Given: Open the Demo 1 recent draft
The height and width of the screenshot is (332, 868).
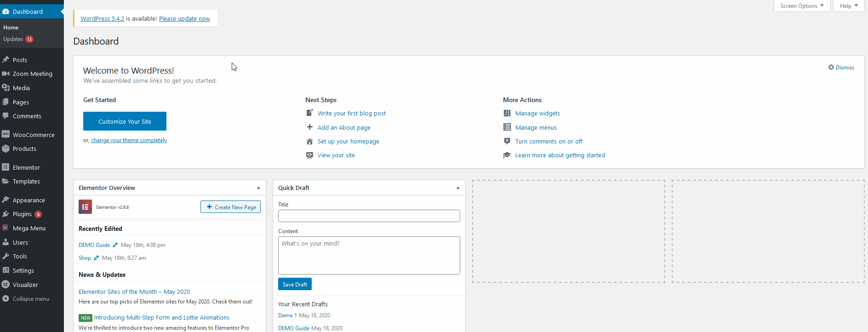Looking at the screenshot, I should [287, 315].
